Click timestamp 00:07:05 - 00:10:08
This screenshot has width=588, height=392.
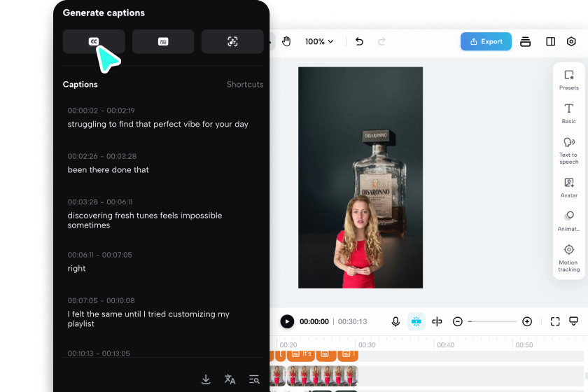(x=101, y=301)
